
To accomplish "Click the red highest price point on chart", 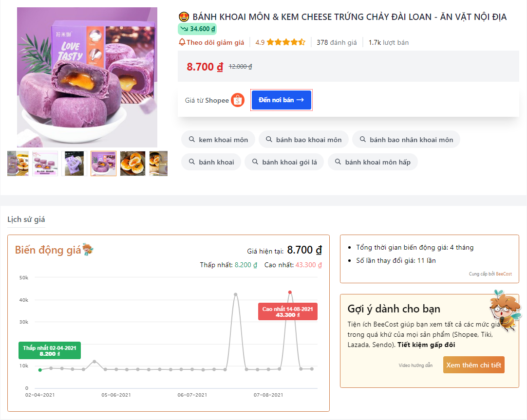I will click(290, 292).
